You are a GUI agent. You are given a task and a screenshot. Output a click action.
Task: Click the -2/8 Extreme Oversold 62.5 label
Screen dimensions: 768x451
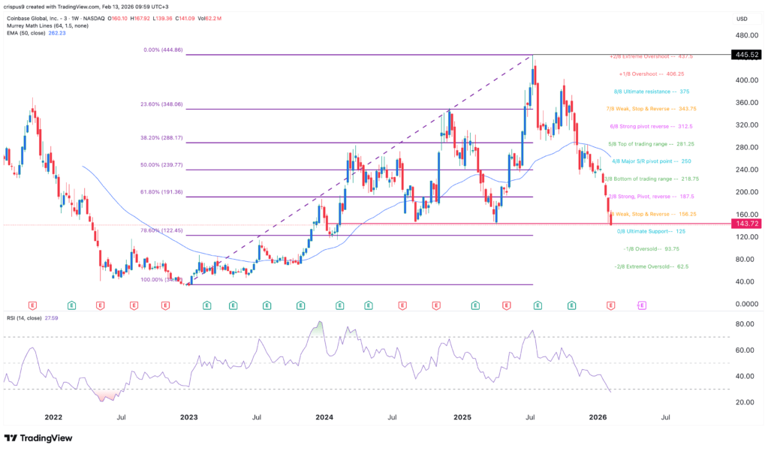point(651,267)
